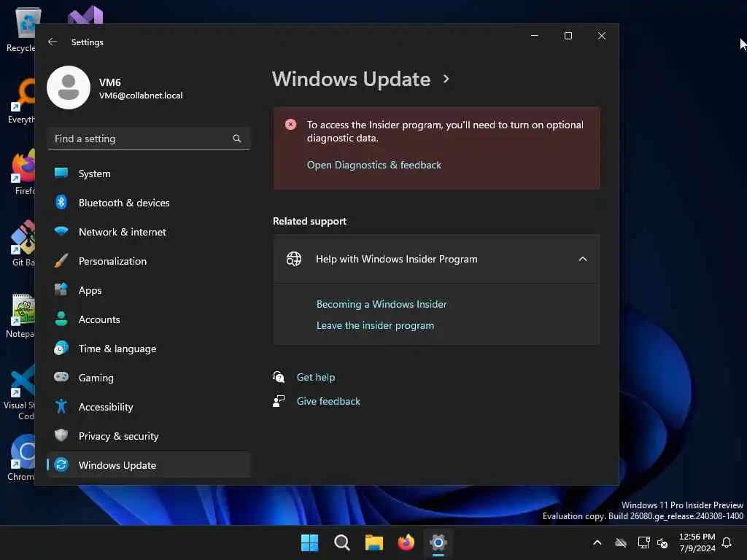The width and height of the screenshot is (747, 560).
Task: Click the red error icon in the warning banner
Action: [x=290, y=125]
